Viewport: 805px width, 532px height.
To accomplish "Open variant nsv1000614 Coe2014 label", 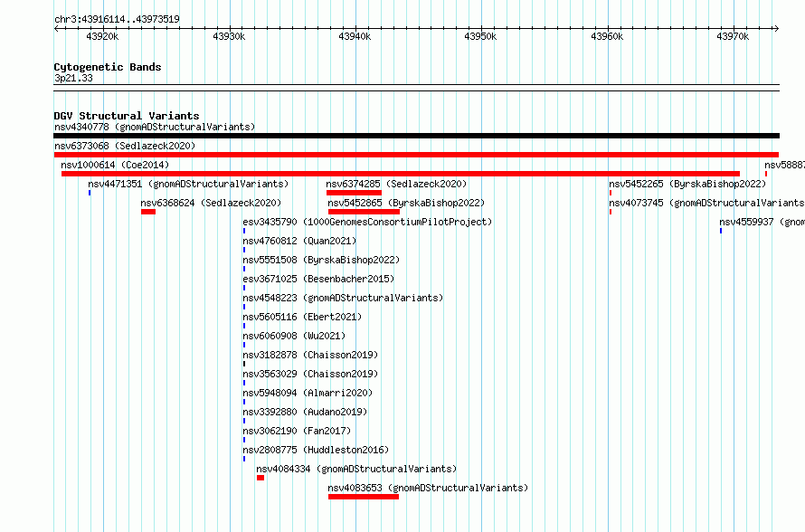I will point(115,165).
